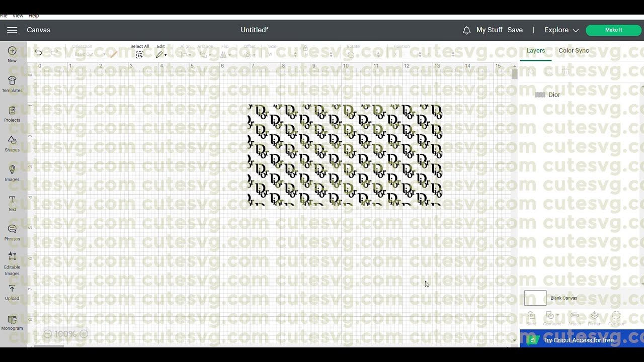Viewport: 644px width, 362px height.
Task: Click the Upload tool
Action: point(12,293)
